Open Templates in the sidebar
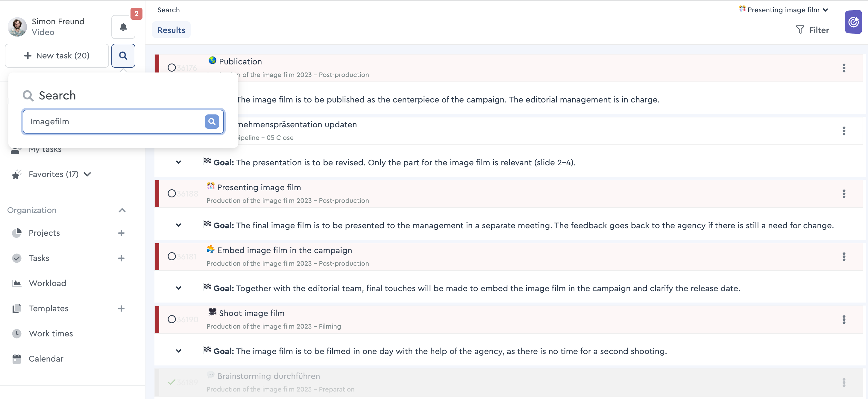 [x=48, y=309]
